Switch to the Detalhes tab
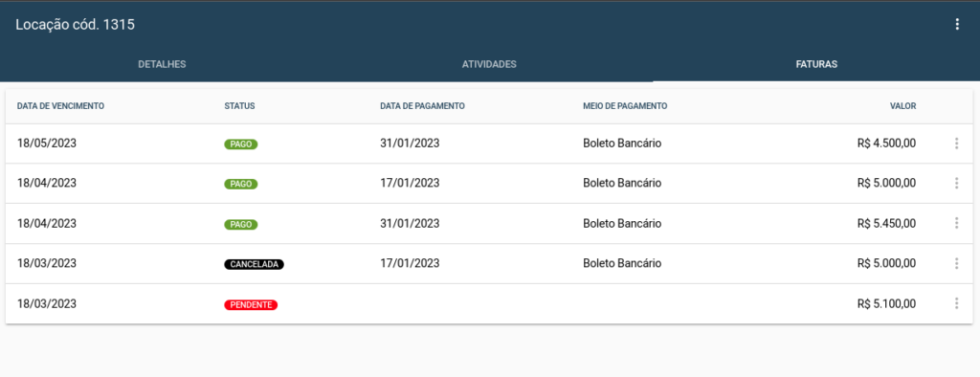This screenshot has width=980, height=377. (162, 64)
